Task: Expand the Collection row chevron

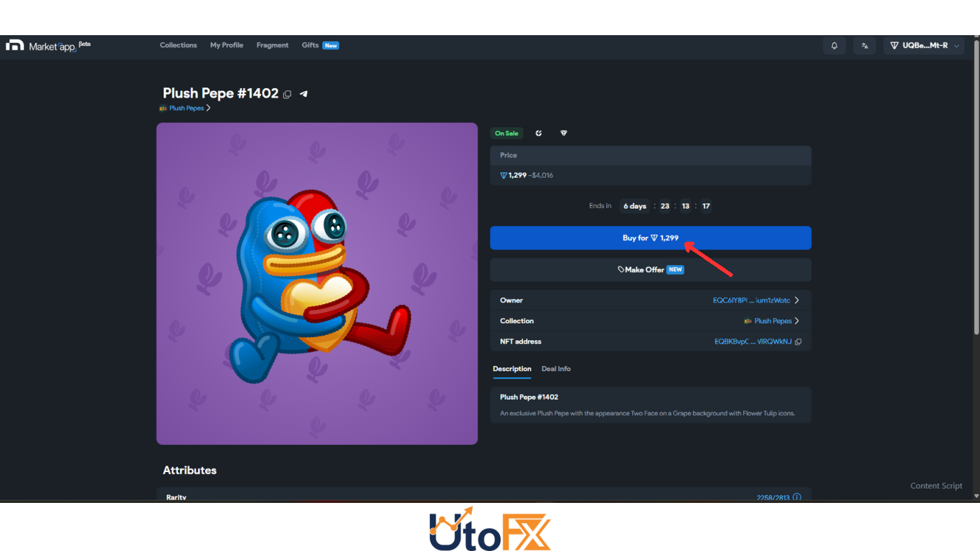Action: pos(796,321)
